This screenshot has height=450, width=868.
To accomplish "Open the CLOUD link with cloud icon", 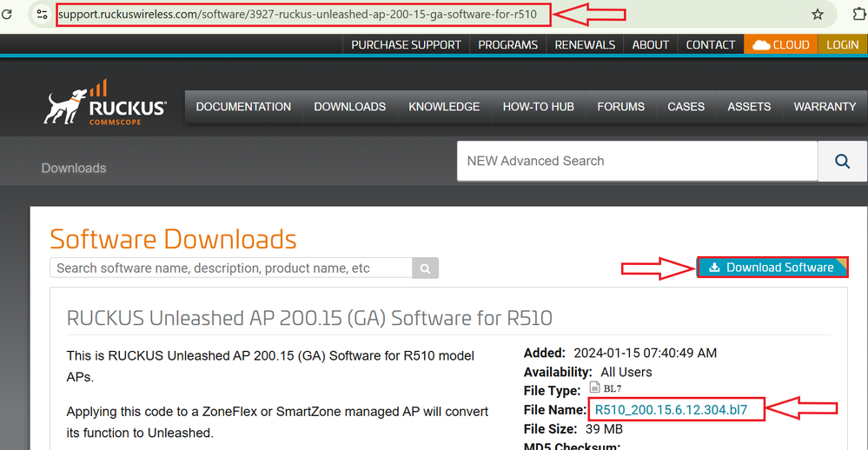I will pos(780,44).
